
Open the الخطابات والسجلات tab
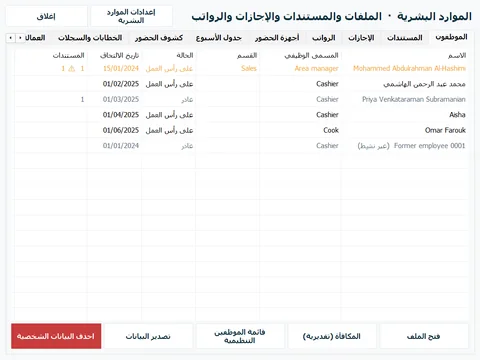(x=90, y=38)
